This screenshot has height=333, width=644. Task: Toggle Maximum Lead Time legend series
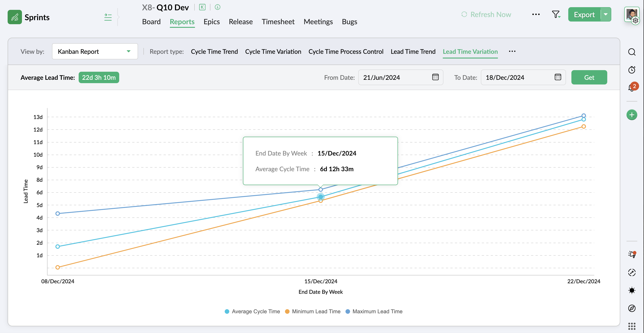tap(374, 311)
